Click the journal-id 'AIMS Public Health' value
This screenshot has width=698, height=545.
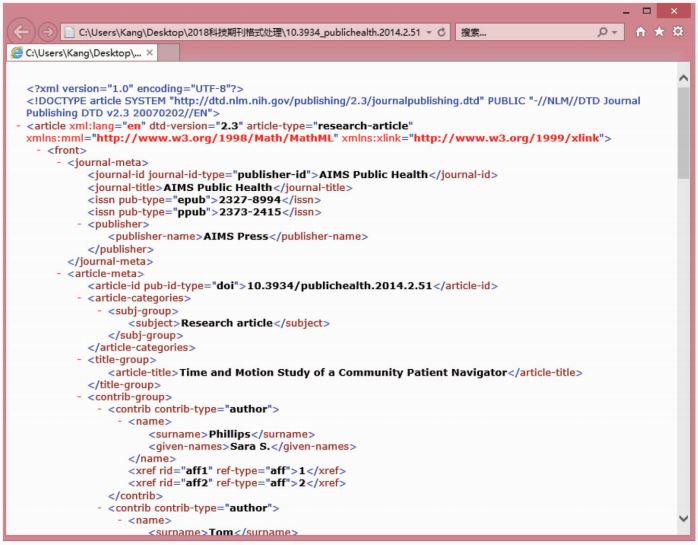pos(373,175)
